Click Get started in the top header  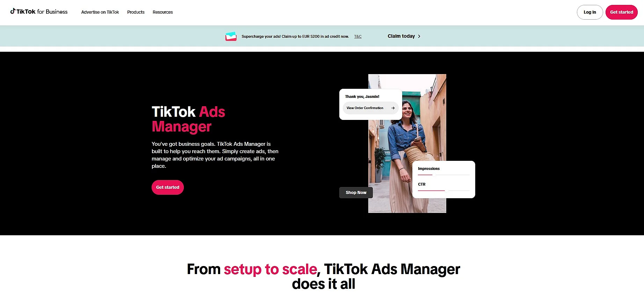coord(621,12)
